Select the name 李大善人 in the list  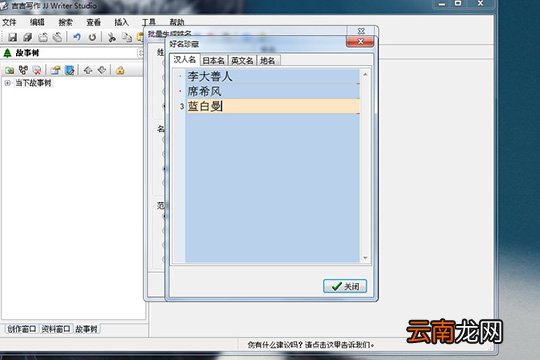click(x=272, y=76)
